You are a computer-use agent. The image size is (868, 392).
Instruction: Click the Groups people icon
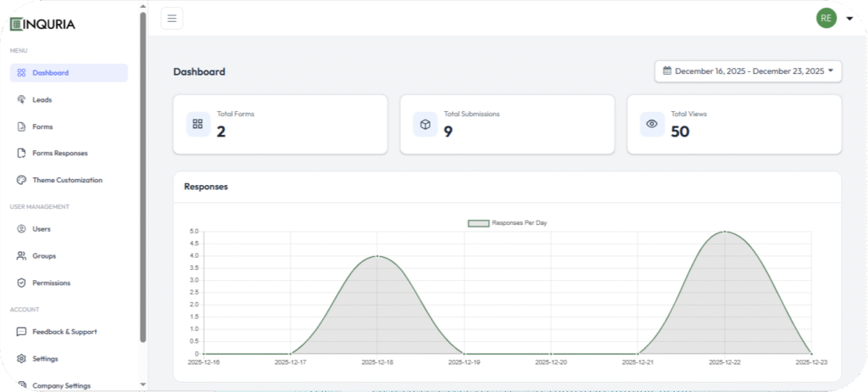pyautogui.click(x=21, y=255)
